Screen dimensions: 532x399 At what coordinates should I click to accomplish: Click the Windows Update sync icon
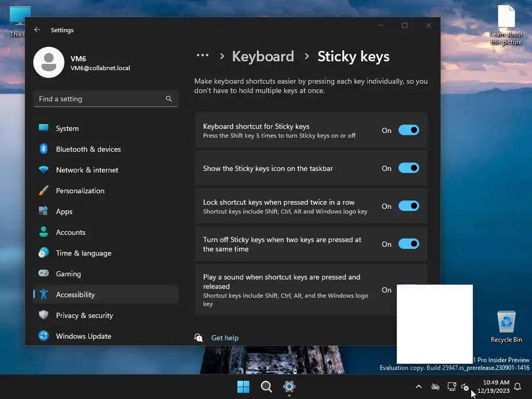pyautogui.click(x=44, y=336)
